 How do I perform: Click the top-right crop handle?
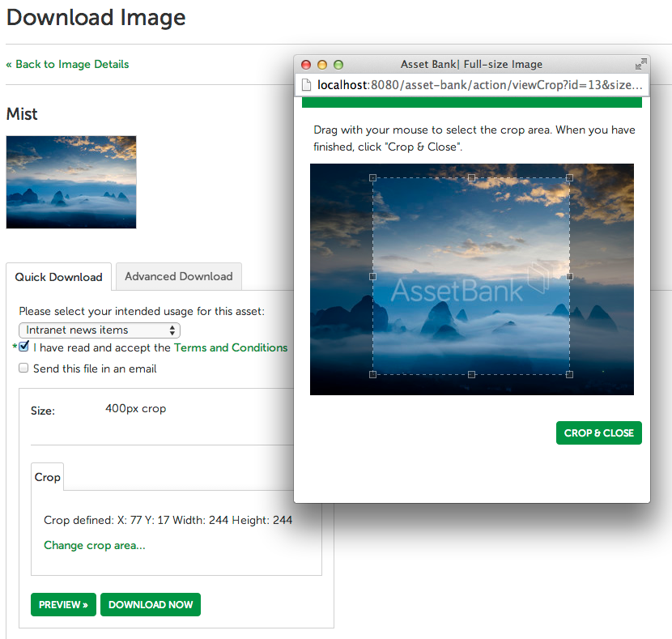pos(569,177)
